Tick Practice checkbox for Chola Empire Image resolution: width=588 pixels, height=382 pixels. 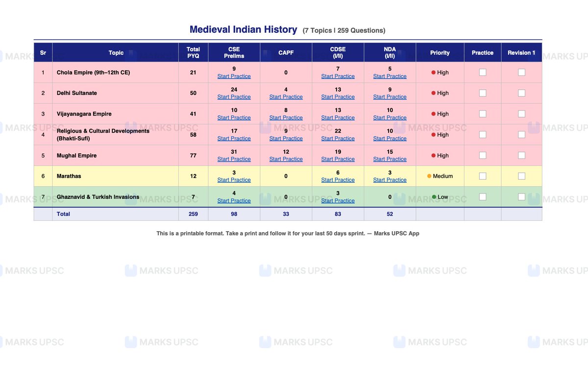tap(483, 72)
